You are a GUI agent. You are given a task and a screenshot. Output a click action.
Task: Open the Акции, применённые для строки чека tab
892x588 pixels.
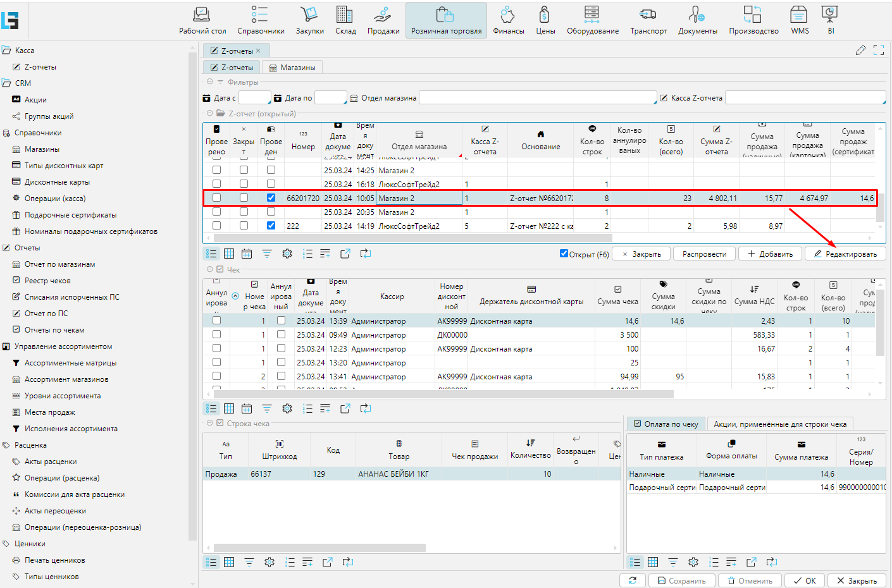(779, 424)
